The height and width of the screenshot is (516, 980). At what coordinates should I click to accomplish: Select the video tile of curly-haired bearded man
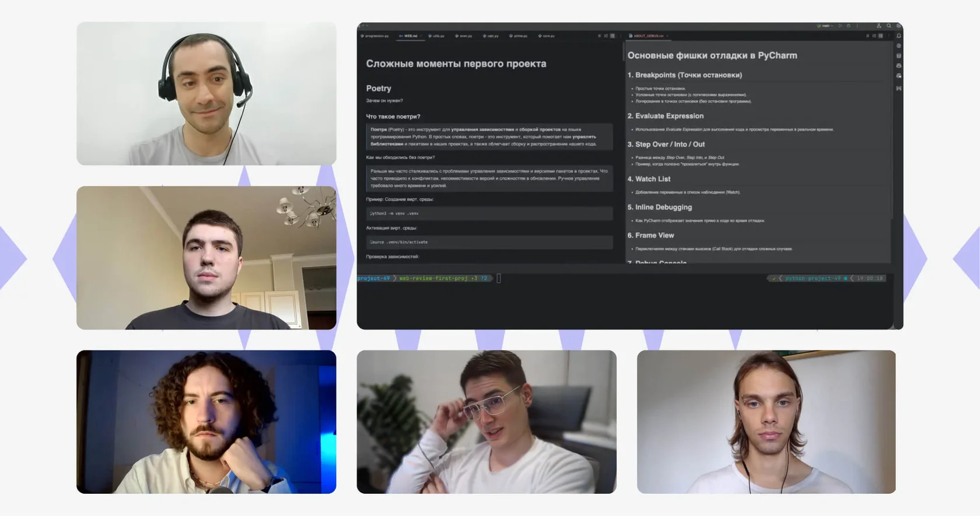point(206,422)
